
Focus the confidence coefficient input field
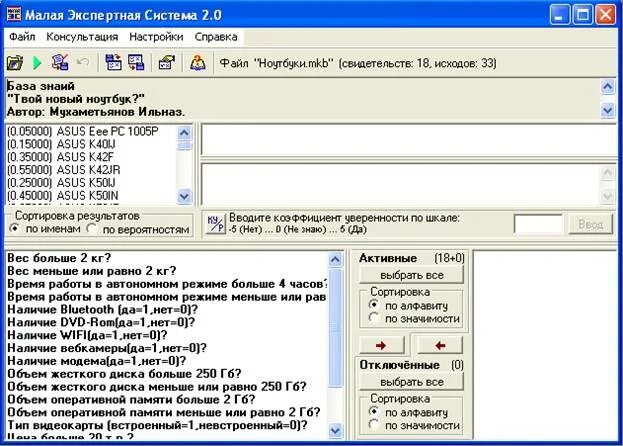tap(538, 224)
